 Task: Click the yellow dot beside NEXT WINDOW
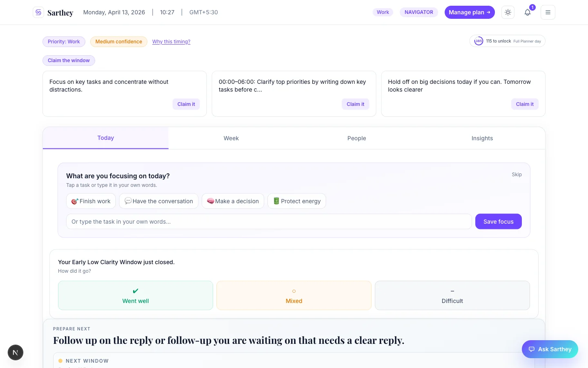click(x=60, y=361)
